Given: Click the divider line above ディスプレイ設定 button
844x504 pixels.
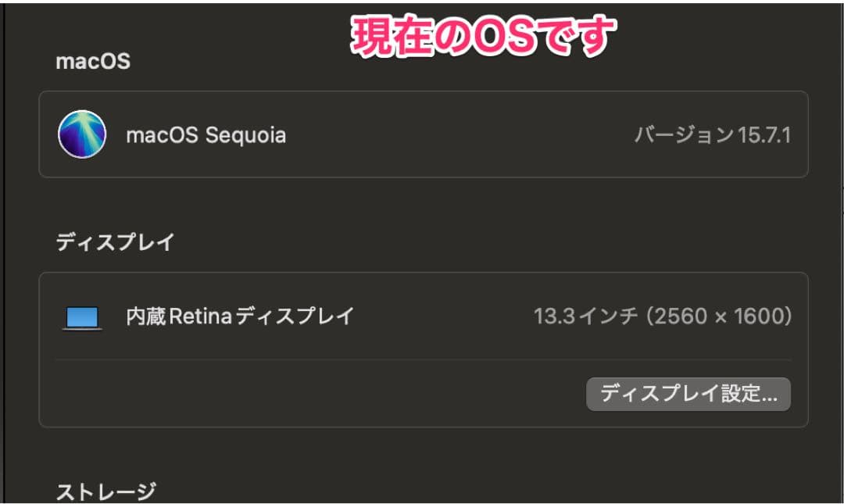Looking at the screenshot, I should tap(422, 359).
